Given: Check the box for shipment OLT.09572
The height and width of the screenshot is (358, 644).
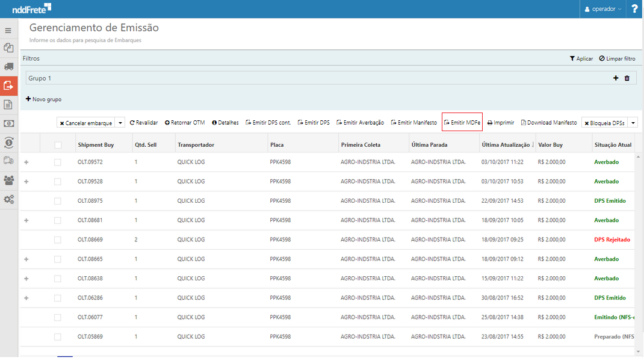Looking at the screenshot, I should (x=58, y=162).
